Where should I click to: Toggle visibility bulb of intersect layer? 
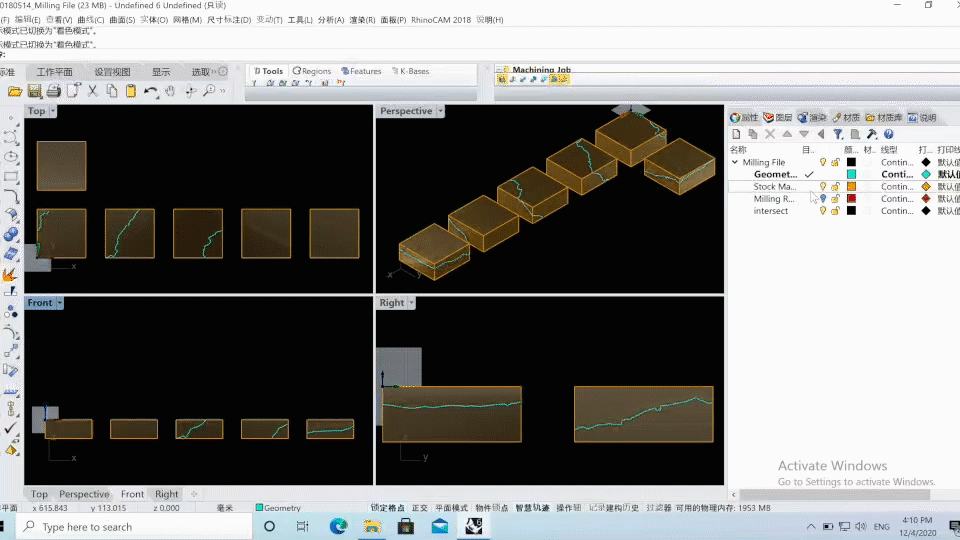tap(823, 211)
